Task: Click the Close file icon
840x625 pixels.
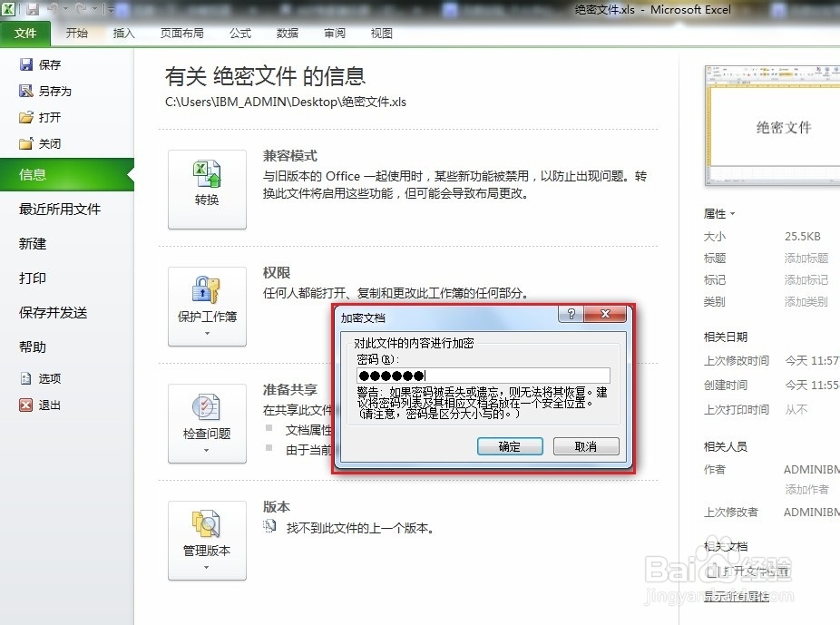Action: click(25, 143)
